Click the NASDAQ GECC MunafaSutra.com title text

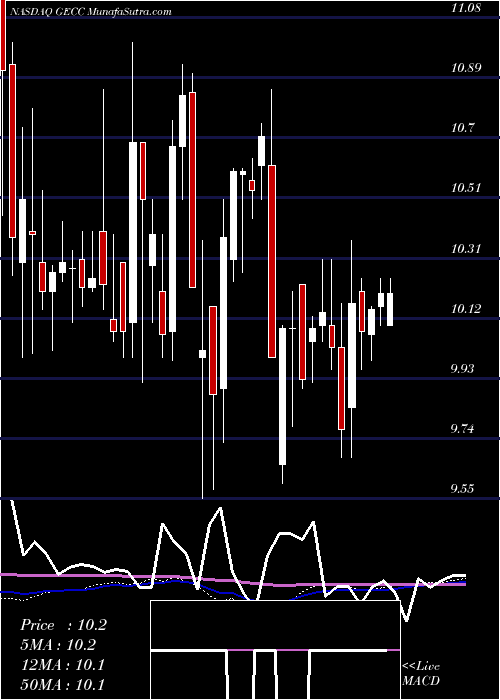(89, 11)
